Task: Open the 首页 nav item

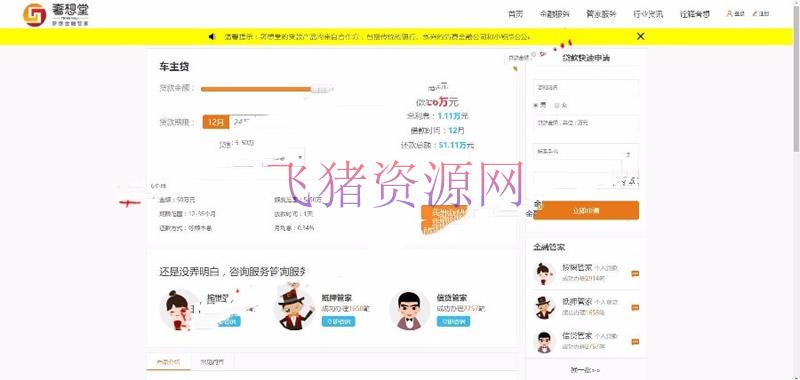Action: 515,14
